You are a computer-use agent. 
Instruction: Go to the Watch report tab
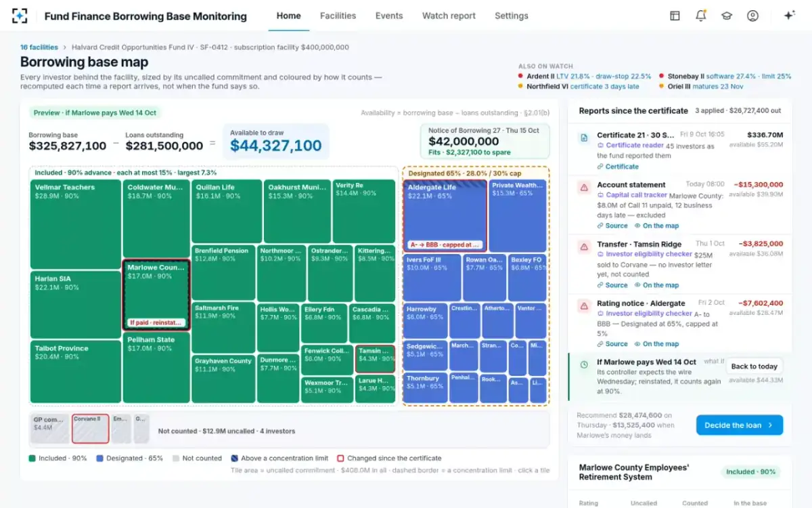point(449,16)
